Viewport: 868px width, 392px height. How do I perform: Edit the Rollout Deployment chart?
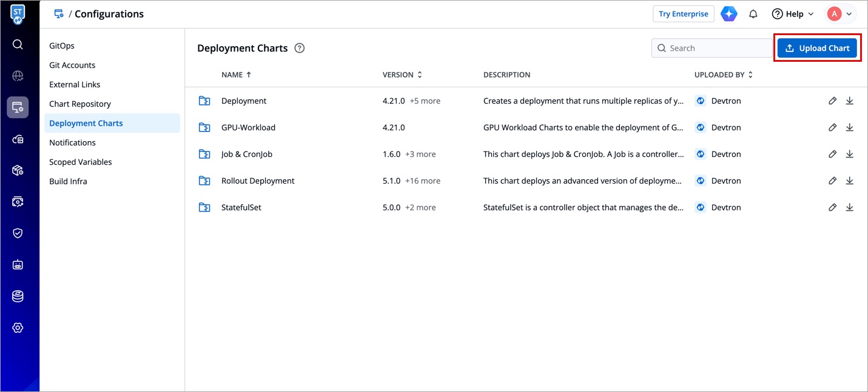pyautogui.click(x=832, y=181)
